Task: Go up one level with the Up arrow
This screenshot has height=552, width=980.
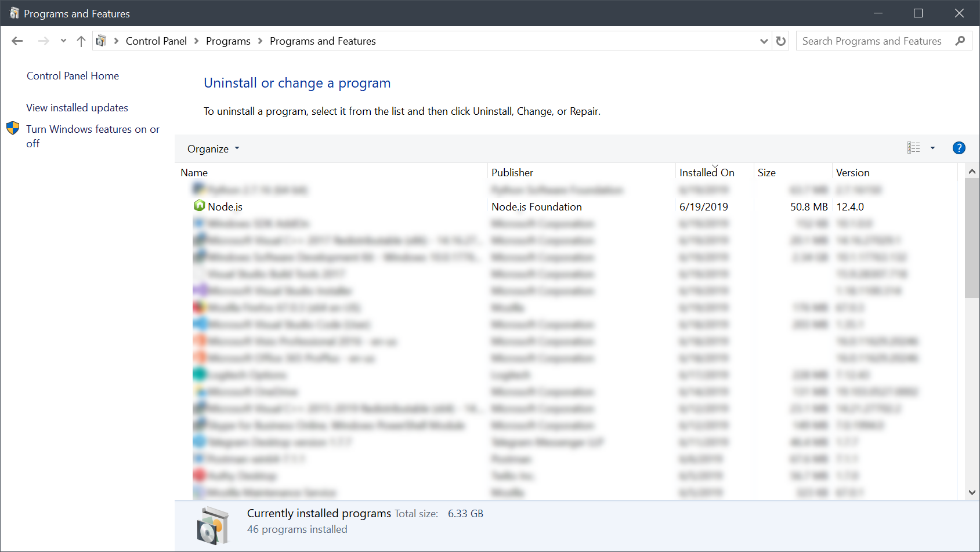Action: 81,41
